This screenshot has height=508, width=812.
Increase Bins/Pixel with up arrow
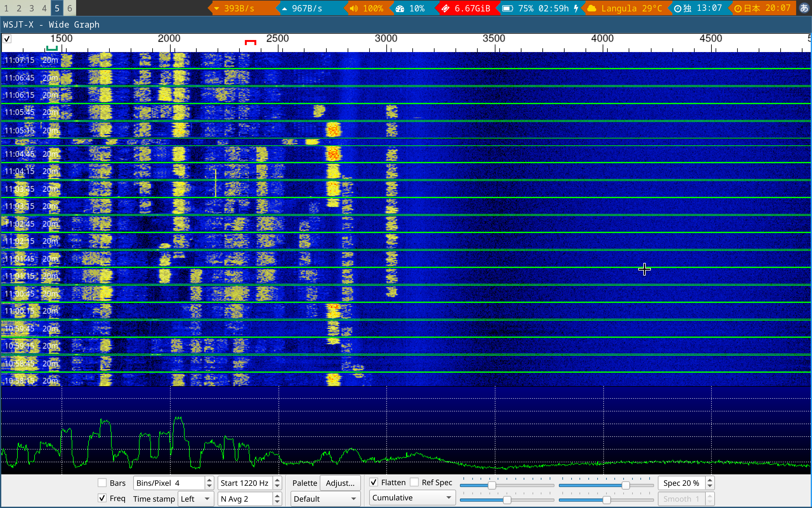click(209, 480)
